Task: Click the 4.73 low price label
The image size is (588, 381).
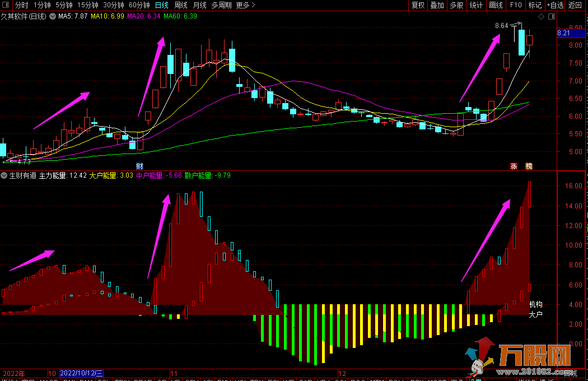Action: pos(24,162)
